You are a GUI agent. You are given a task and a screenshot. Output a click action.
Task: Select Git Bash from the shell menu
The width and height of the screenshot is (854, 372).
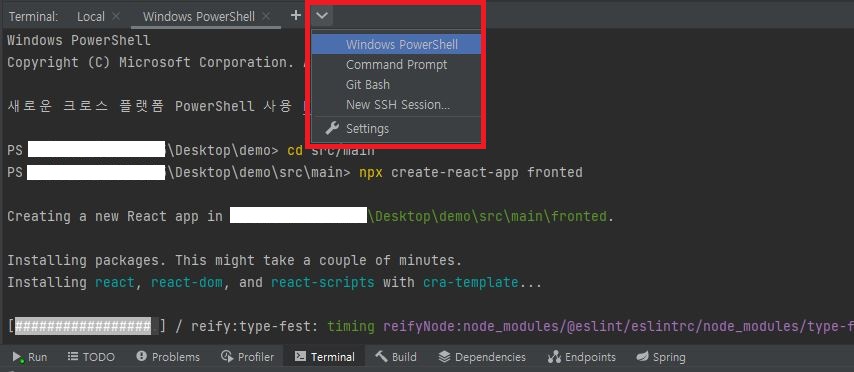[396, 85]
